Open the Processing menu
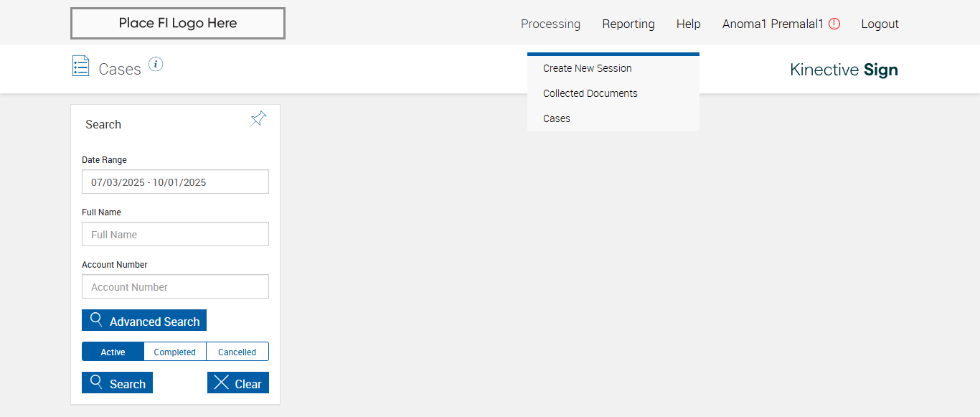This screenshot has height=417, width=980. pos(550,24)
